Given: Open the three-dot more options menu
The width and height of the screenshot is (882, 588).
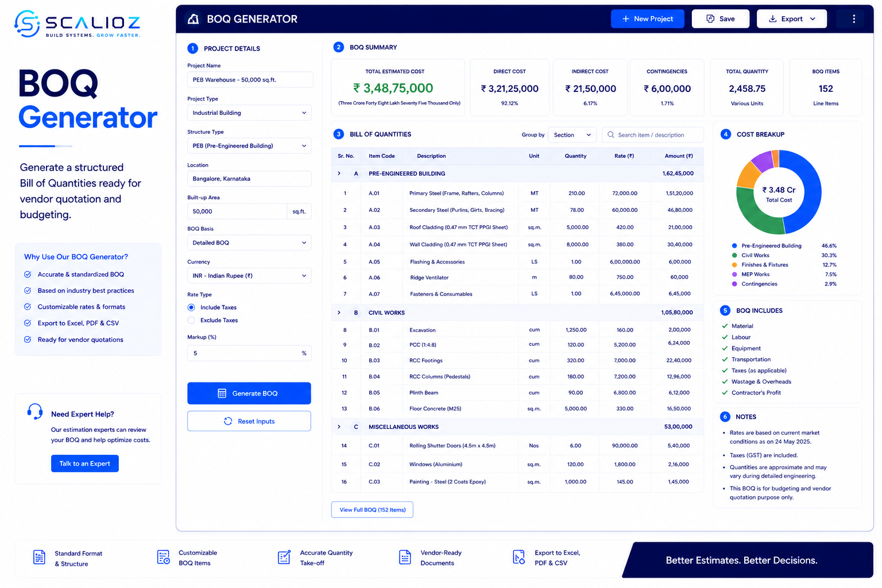Looking at the screenshot, I should (854, 19).
